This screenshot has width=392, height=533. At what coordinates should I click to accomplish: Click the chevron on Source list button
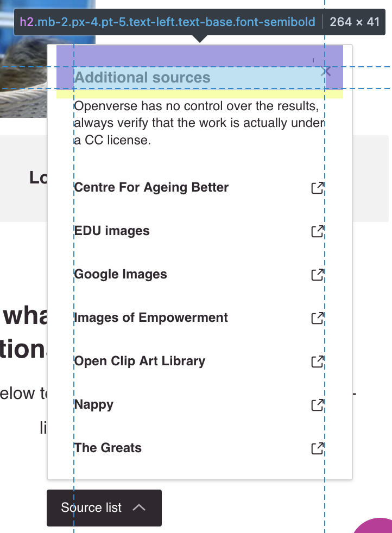click(x=139, y=508)
